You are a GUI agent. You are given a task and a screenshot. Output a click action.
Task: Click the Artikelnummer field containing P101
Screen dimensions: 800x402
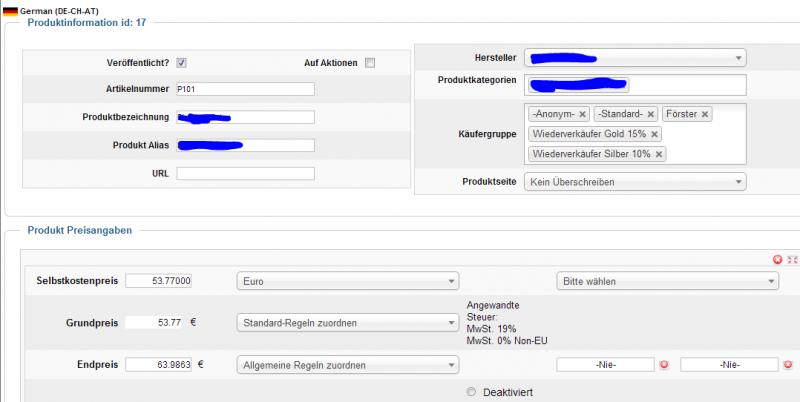[245, 89]
